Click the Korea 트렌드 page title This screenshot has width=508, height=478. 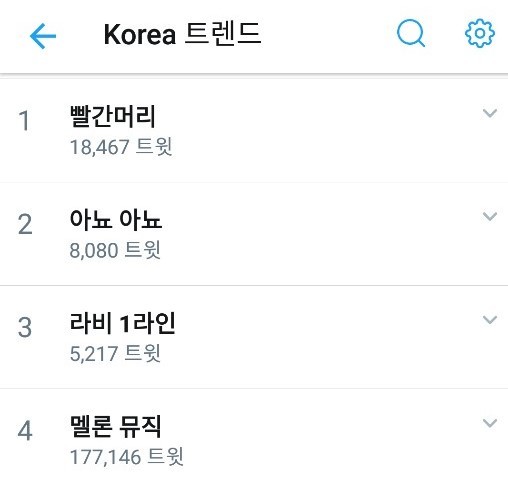(182, 34)
